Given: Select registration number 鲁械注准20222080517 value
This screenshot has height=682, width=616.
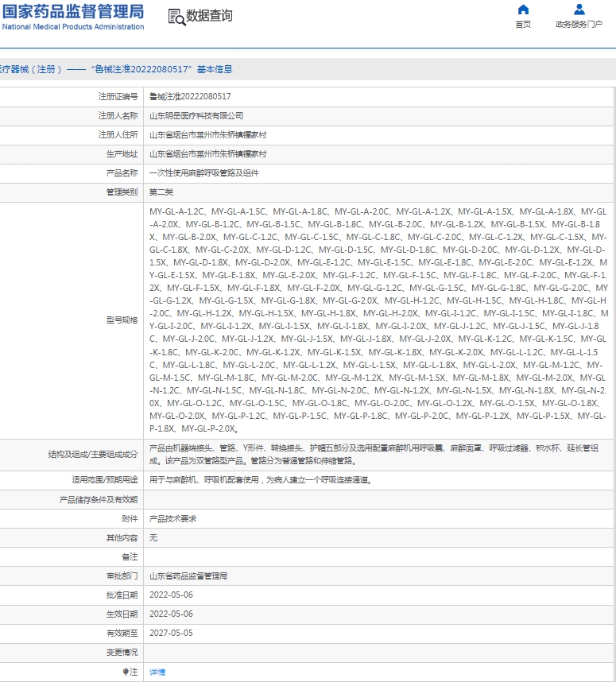Looking at the screenshot, I should click(x=190, y=96).
